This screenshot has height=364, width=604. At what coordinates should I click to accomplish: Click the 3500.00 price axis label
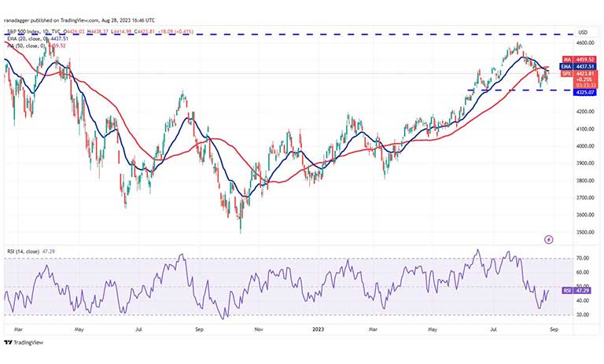585,232
